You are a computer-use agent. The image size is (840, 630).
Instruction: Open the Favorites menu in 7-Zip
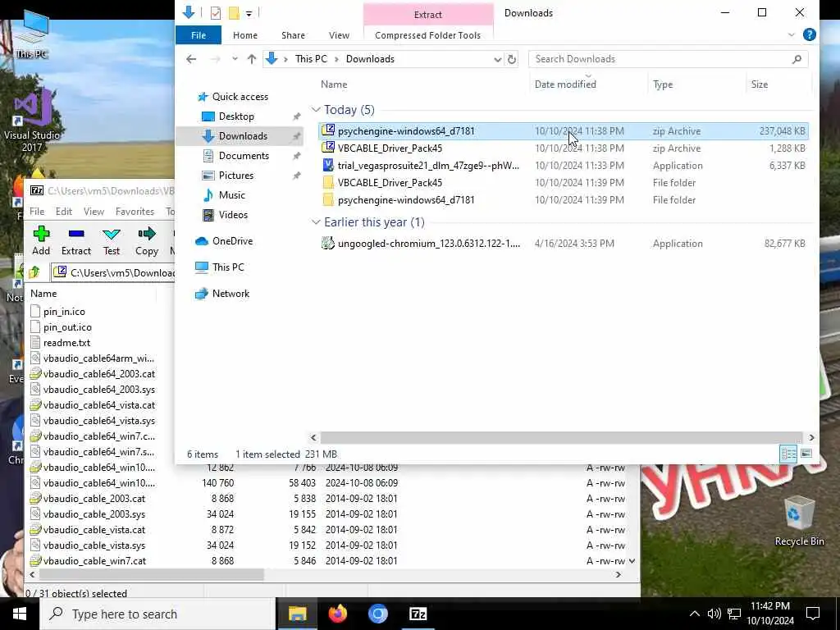[135, 212]
